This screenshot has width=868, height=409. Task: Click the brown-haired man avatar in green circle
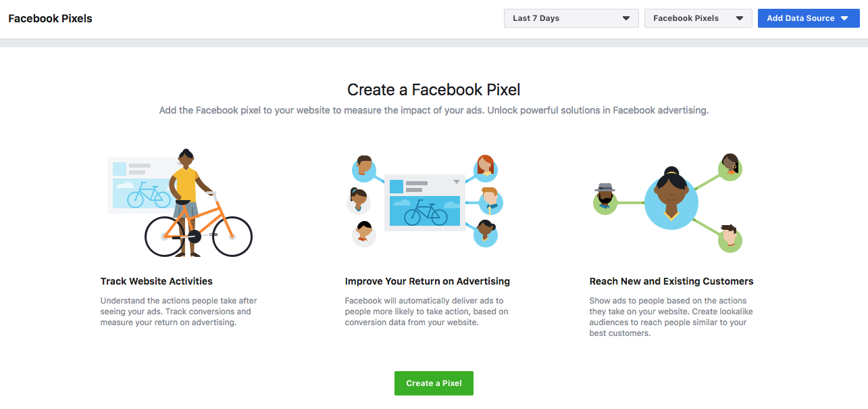click(730, 238)
